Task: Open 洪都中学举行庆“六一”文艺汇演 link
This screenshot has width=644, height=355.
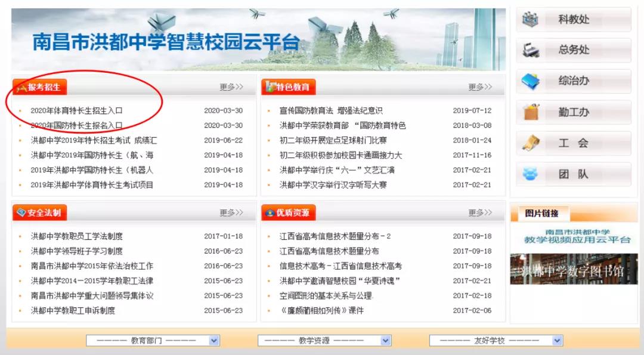Action: tap(337, 170)
